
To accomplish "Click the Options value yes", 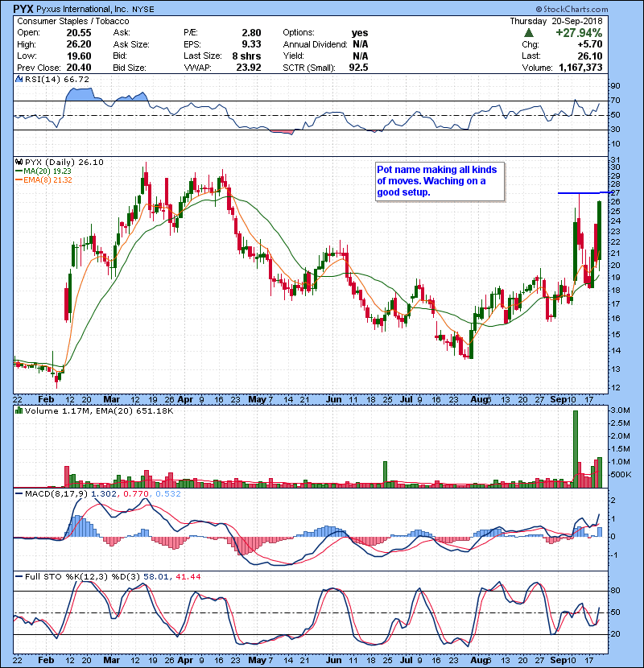I will (x=360, y=33).
